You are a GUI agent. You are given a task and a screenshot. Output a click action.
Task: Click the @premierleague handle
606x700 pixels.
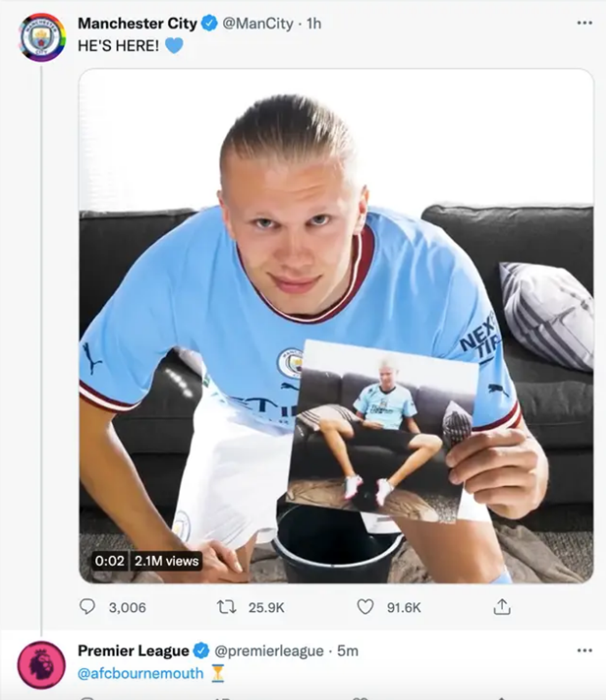(269, 651)
